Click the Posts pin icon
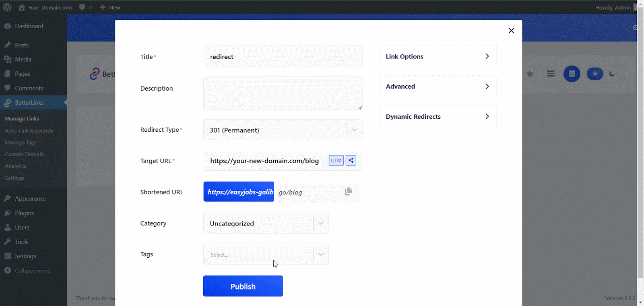The image size is (644, 306). [7, 45]
